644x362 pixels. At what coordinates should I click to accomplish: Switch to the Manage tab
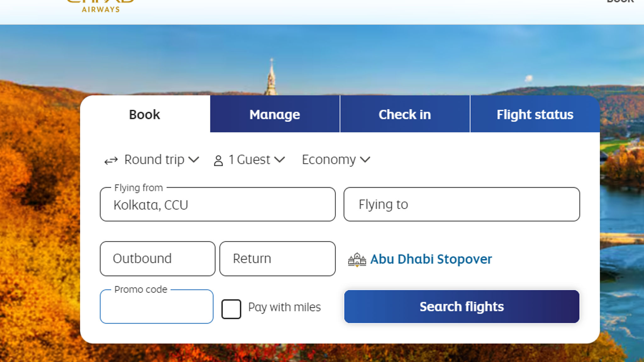coord(275,114)
